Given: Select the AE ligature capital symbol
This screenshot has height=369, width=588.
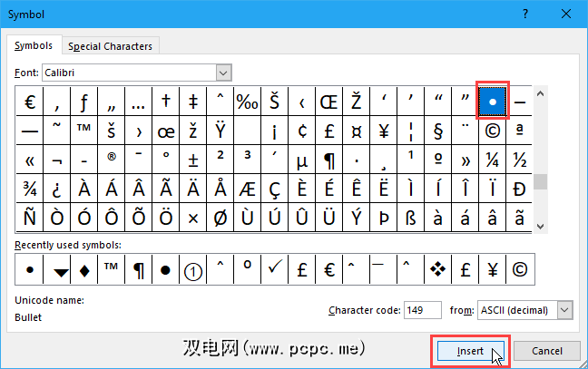Looking at the screenshot, I should (x=247, y=189).
